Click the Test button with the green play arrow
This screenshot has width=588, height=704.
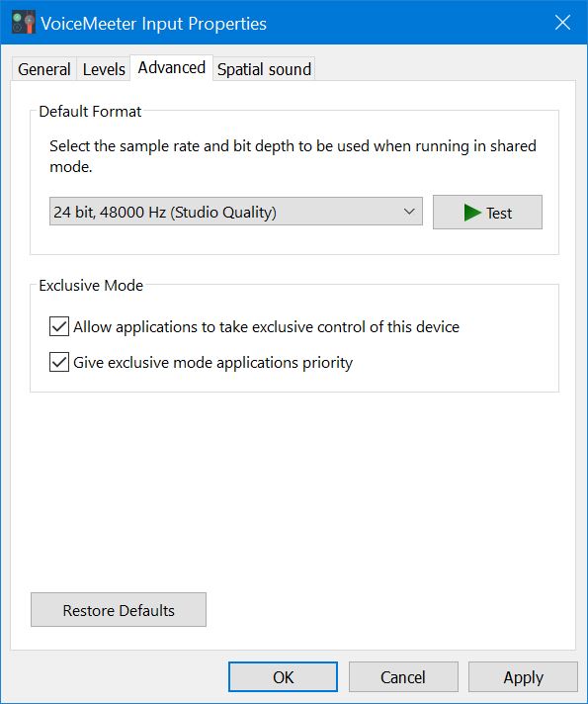click(487, 213)
